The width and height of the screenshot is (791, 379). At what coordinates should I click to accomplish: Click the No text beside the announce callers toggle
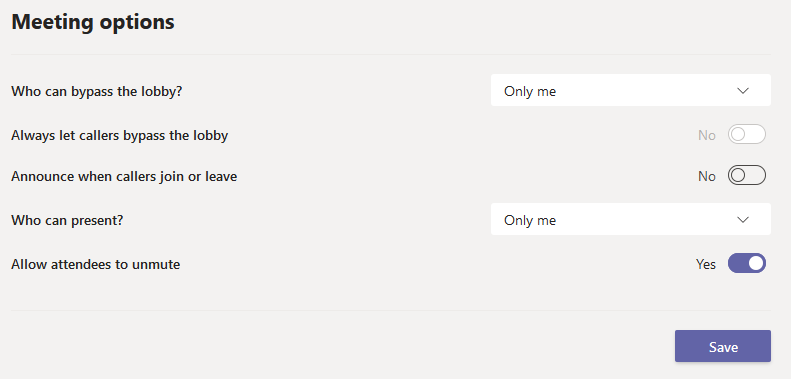pyautogui.click(x=707, y=176)
